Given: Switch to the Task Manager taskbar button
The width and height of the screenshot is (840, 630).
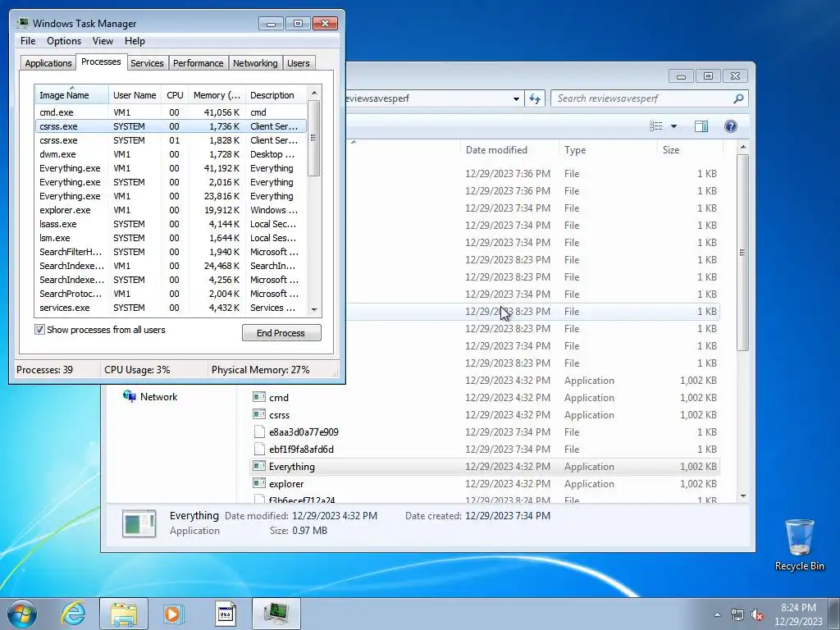Looking at the screenshot, I should point(276,614).
